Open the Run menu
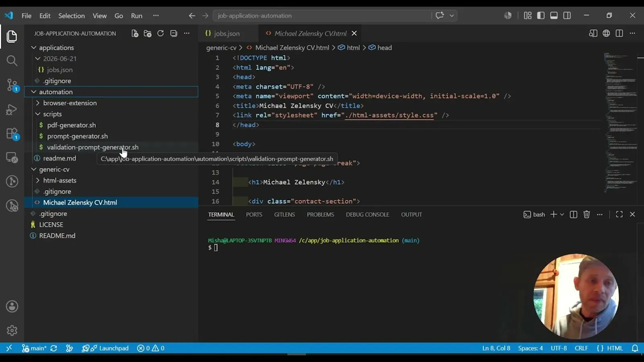The height and width of the screenshot is (362, 644). (x=136, y=16)
